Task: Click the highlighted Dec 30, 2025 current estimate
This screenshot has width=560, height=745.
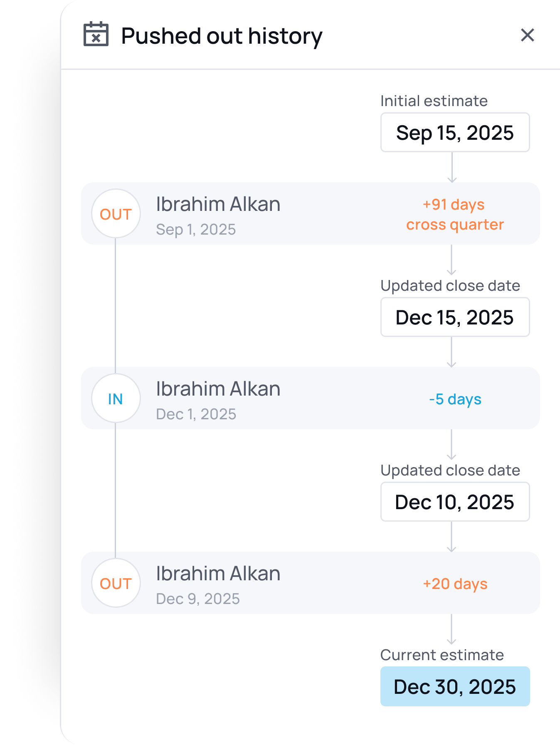Action: [455, 687]
